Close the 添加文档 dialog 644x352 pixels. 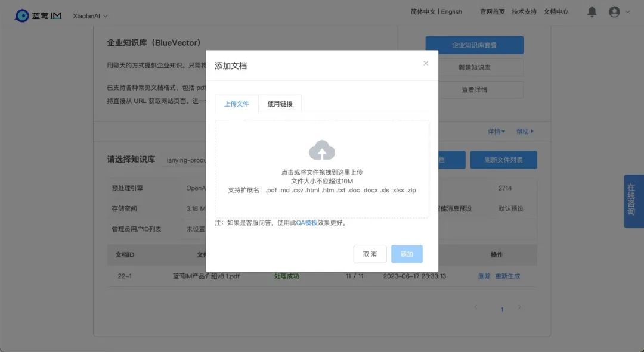tap(426, 63)
